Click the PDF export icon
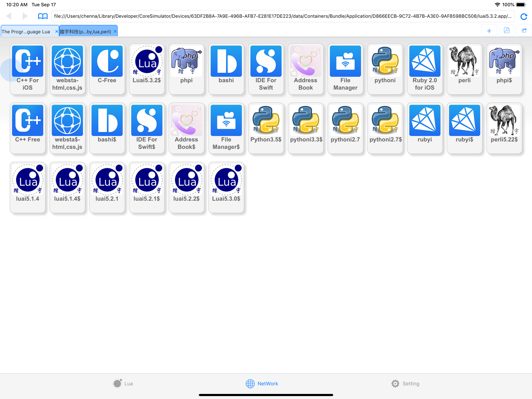The height and width of the screenshot is (399, 532). coord(506,31)
